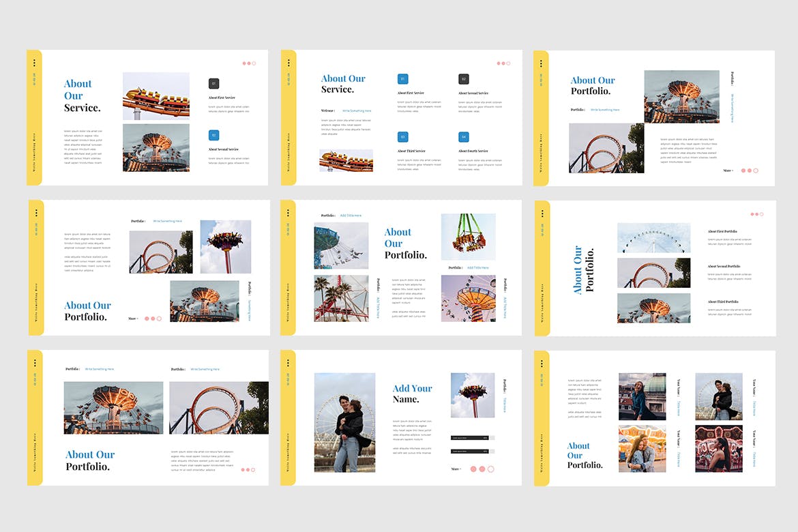Click the dark 01 badge above About First Service on the two-photo service slide
The width and height of the screenshot is (798, 532).
(x=213, y=83)
